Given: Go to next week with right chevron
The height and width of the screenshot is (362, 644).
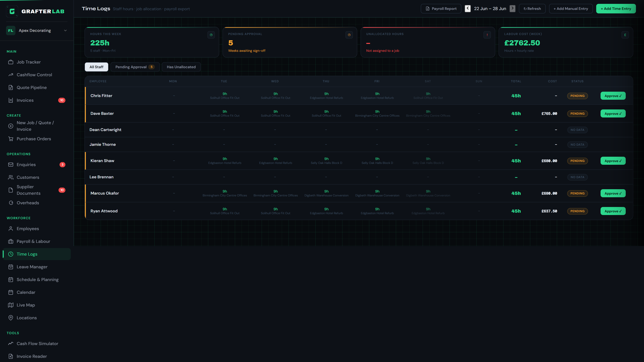Looking at the screenshot, I should 513,9.
